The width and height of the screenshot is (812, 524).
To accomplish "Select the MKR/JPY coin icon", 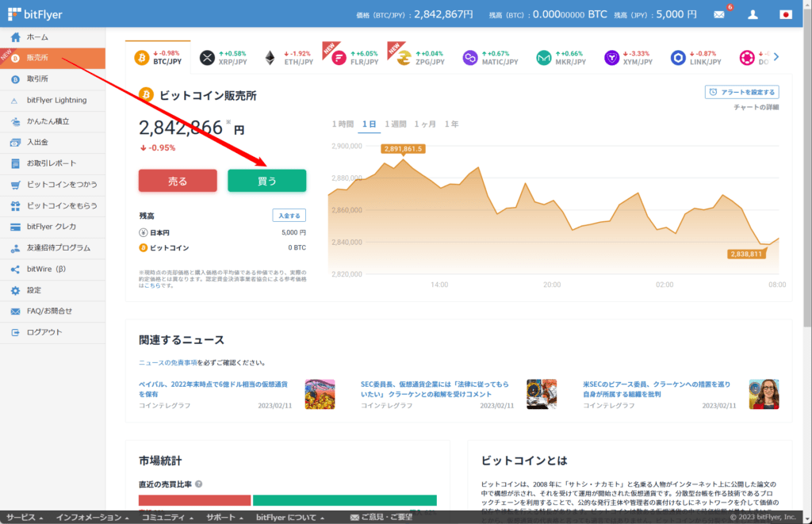I will (x=544, y=58).
